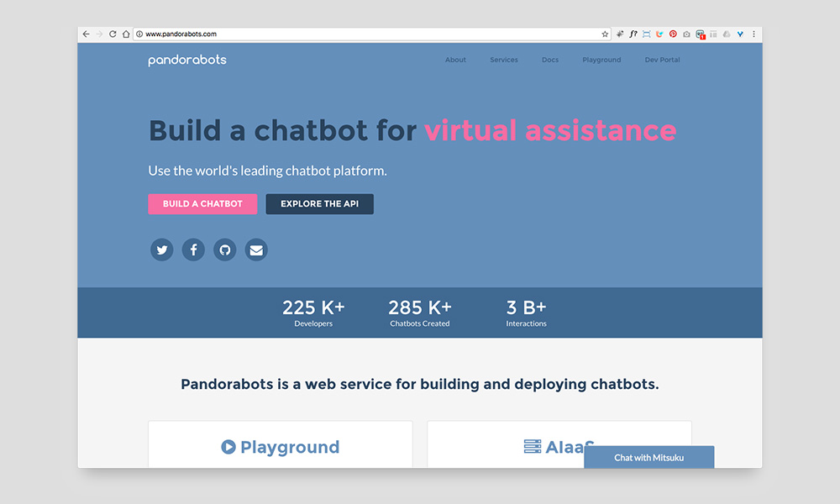Open the About nav item
The height and width of the screenshot is (504, 840).
[x=455, y=60]
